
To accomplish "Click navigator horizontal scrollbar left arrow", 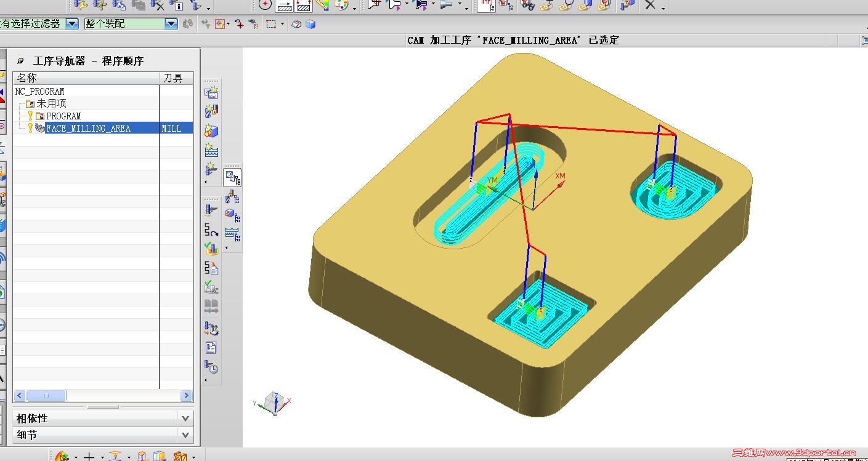I will [20, 395].
